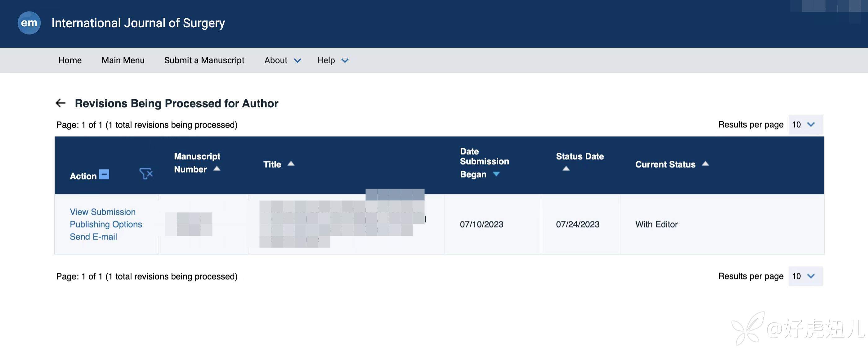Open bottom Results per page dropdown

point(805,276)
